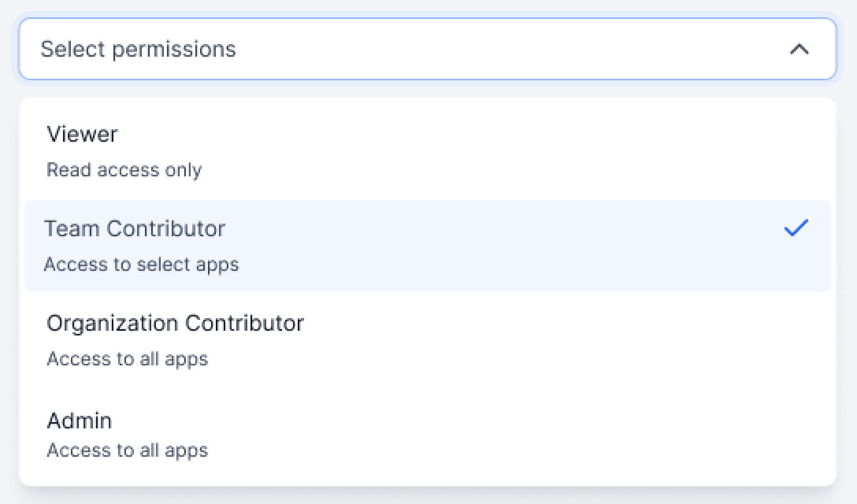Select the Team Contributor role title
857x504 pixels.
click(134, 229)
